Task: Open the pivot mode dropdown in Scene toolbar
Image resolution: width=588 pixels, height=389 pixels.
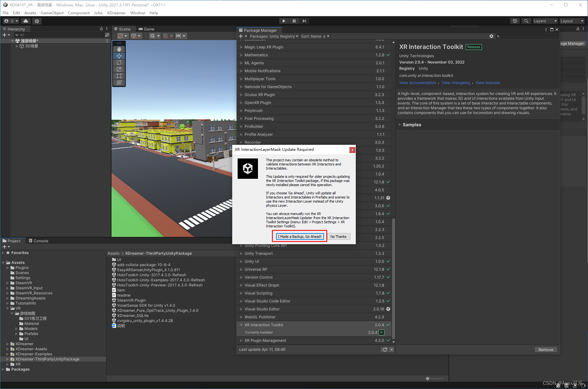Action: [122, 36]
